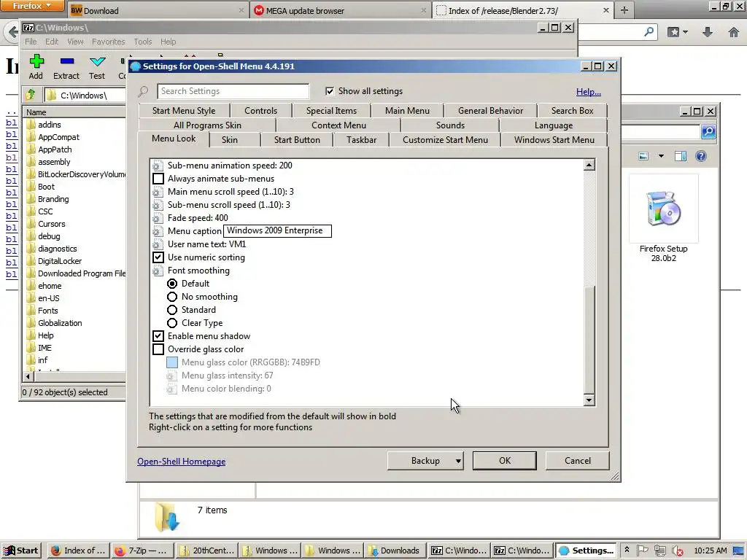Click the settings list scrollbar thumb
Screen dimensions: 747x560
pos(589,338)
